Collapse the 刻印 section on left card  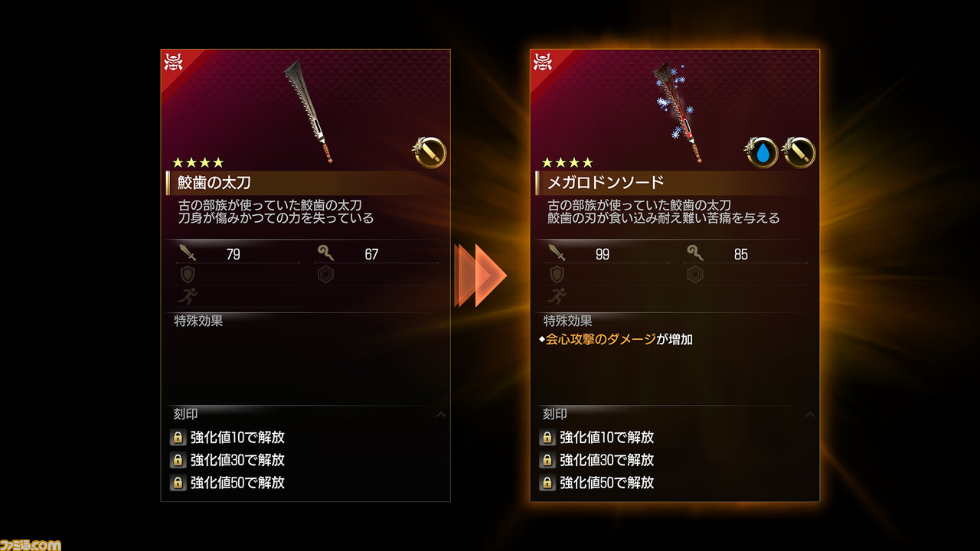pos(440,415)
